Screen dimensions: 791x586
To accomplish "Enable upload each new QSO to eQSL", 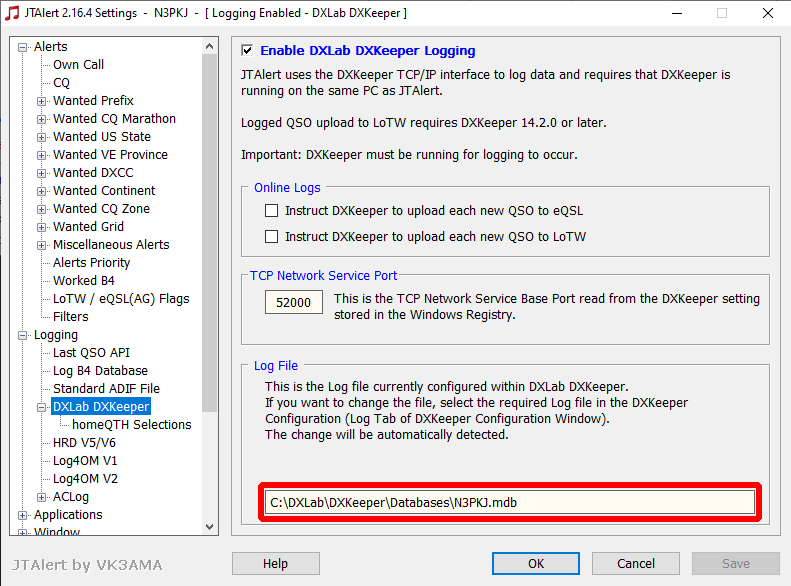I will tap(271, 210).
